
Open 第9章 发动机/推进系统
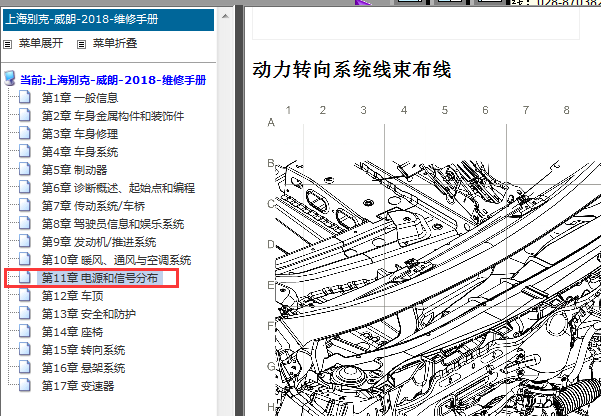coord(99,242)
